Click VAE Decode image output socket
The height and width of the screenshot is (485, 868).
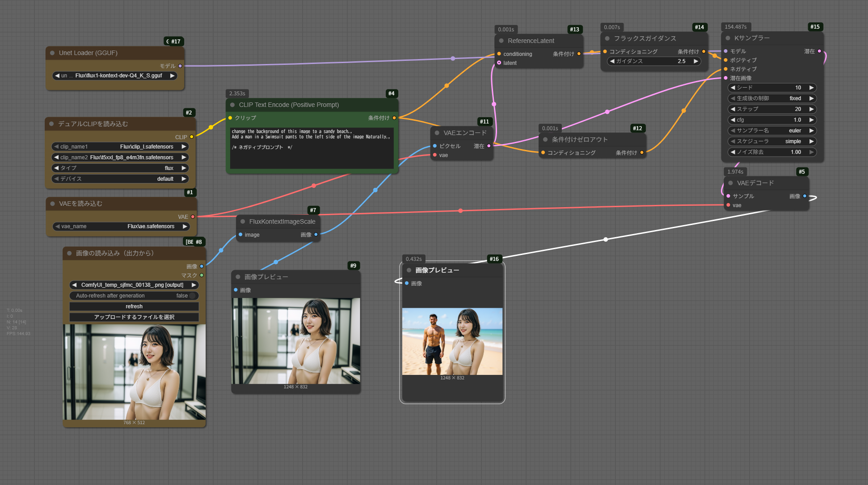[x=805, y=196]
